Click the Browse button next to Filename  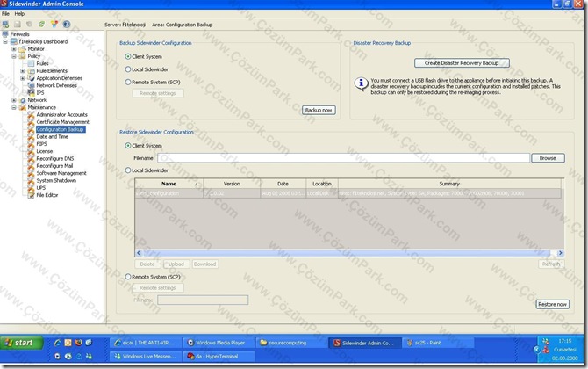tap(548, 158)
